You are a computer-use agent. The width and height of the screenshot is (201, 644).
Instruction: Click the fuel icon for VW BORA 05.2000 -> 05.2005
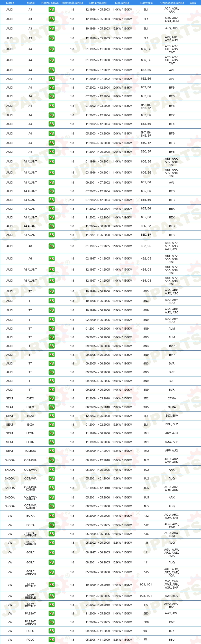[x=52, y=516]
